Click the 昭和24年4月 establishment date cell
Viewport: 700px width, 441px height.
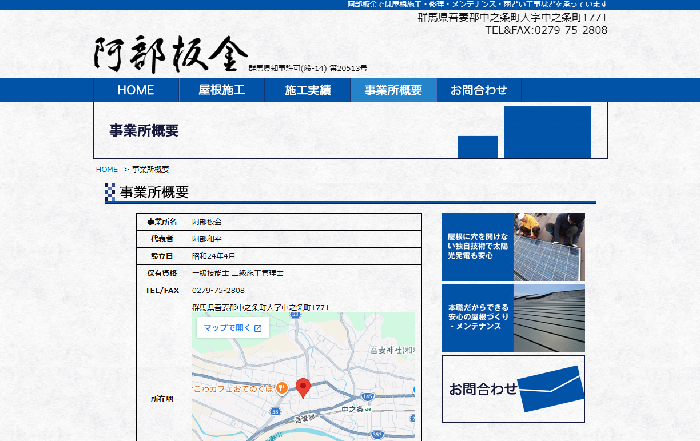pos(213,256)
